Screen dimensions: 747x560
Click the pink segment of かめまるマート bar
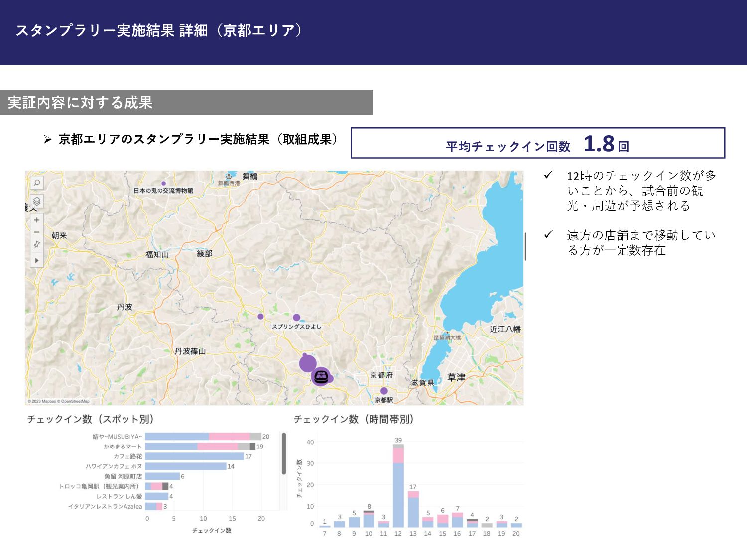coord(218,447)
